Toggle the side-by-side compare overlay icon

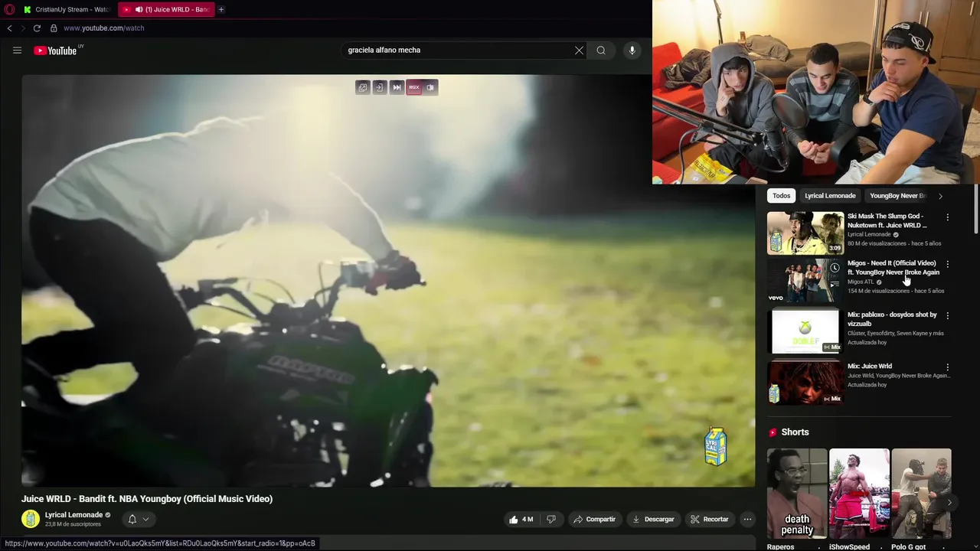click(x=430, y=87)
